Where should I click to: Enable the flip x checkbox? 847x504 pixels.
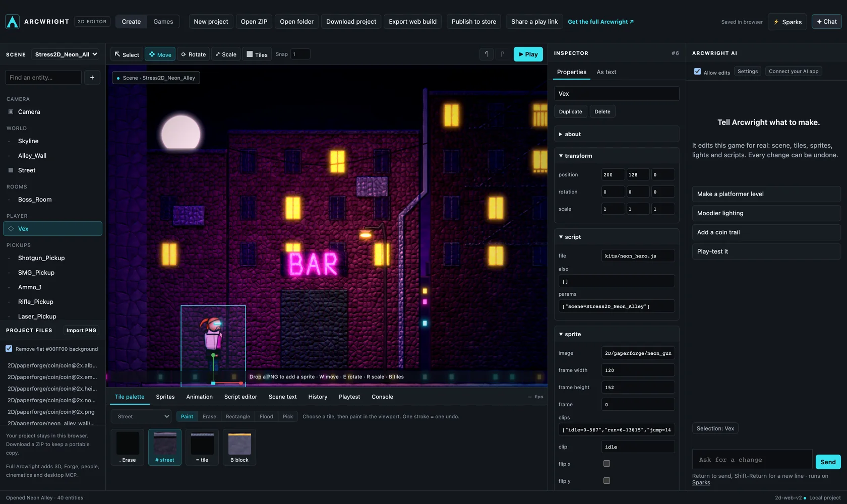607,464
